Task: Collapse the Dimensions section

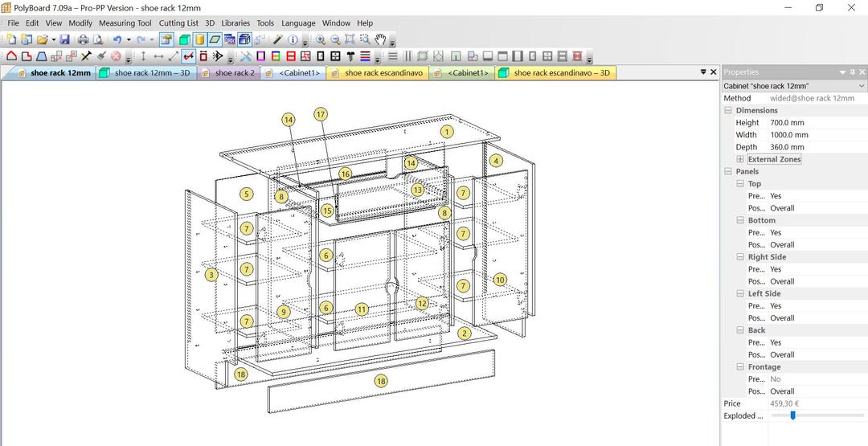Action: pos(728,110)
